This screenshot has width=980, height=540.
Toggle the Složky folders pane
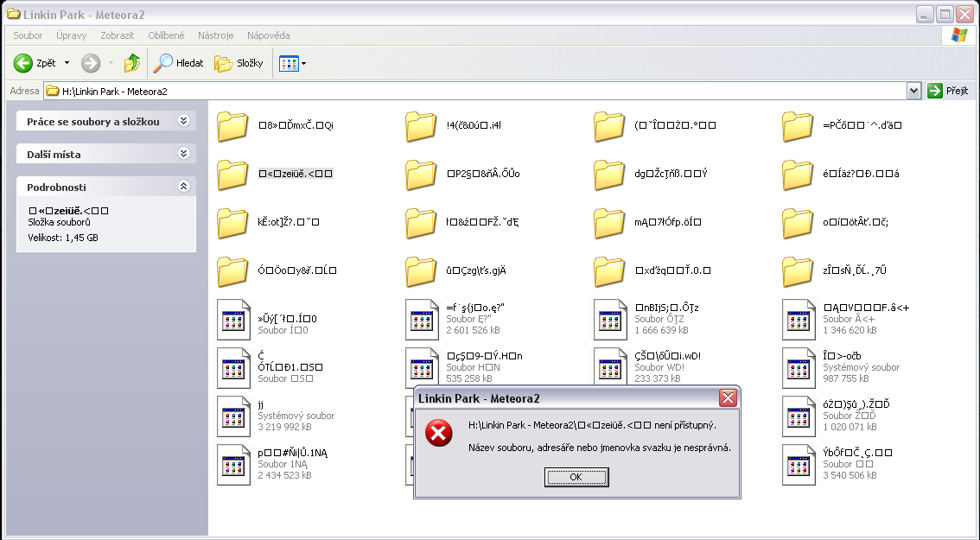pos(239,63)
